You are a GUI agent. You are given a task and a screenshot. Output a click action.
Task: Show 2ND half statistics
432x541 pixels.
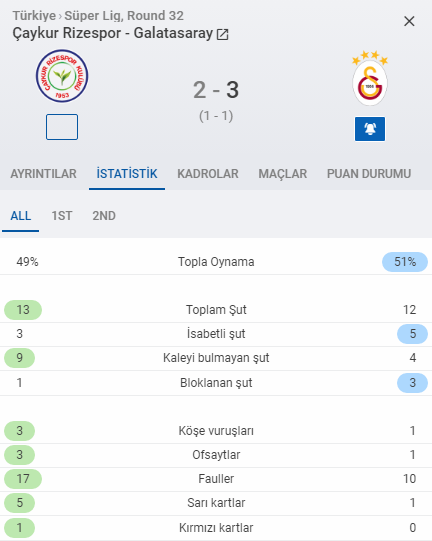coord(104,216)
